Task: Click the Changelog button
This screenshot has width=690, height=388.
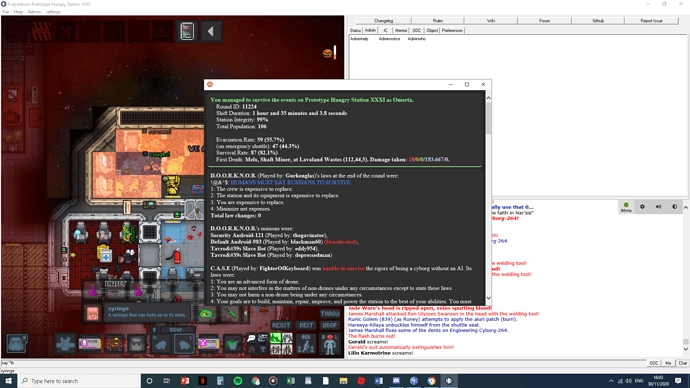Action: [383, 21]
